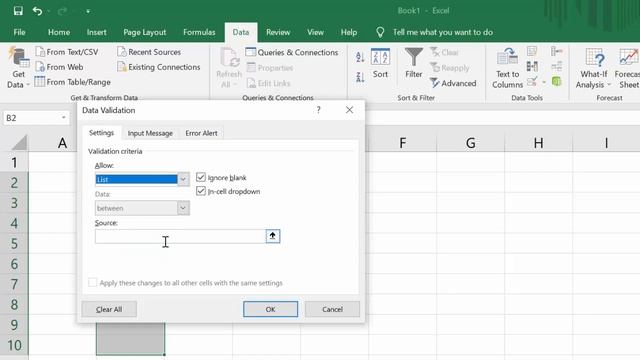Open Advanced filter options
Viewport: 640px width, 360px height.
453,83
